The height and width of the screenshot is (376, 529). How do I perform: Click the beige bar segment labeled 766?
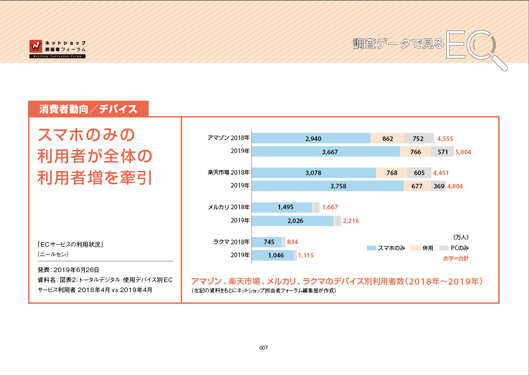415,152
